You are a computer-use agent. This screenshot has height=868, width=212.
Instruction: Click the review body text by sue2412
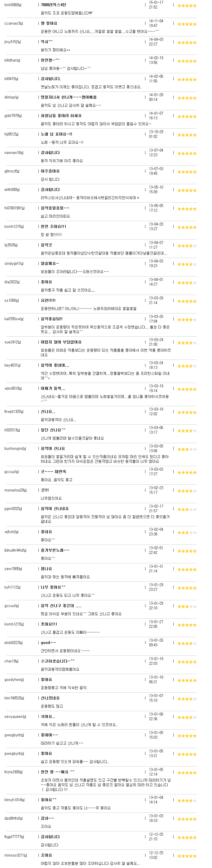106,352
